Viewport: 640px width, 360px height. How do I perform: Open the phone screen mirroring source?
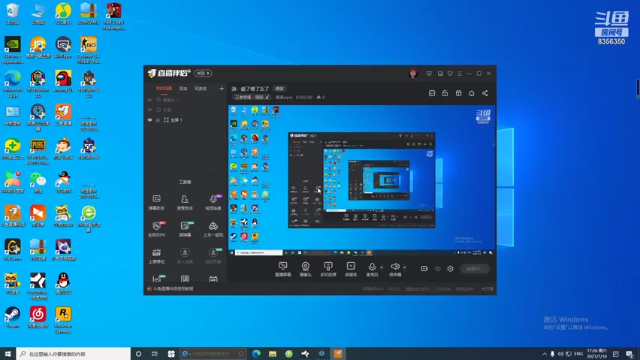tap(328, 269)
